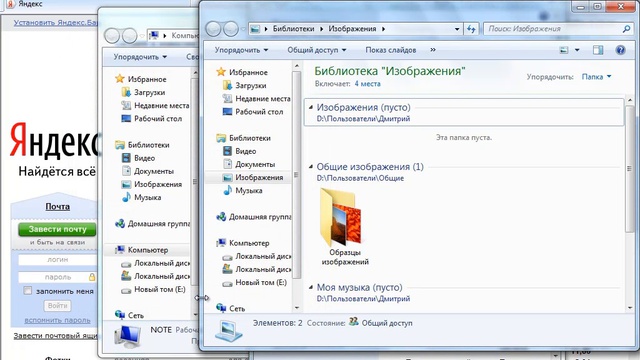Open Видео library icon in front window
Screen dimensions: 640x360
click(x=227, y=151)
